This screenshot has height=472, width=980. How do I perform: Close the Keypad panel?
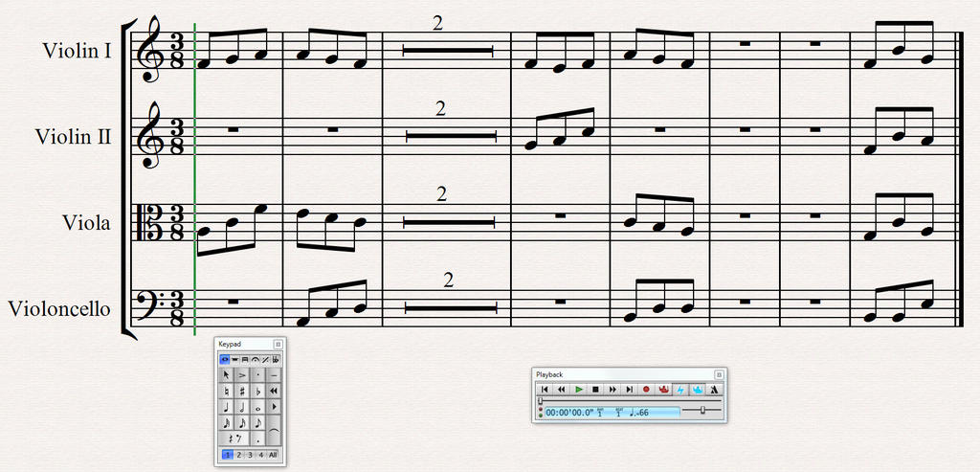pos(278,343)
